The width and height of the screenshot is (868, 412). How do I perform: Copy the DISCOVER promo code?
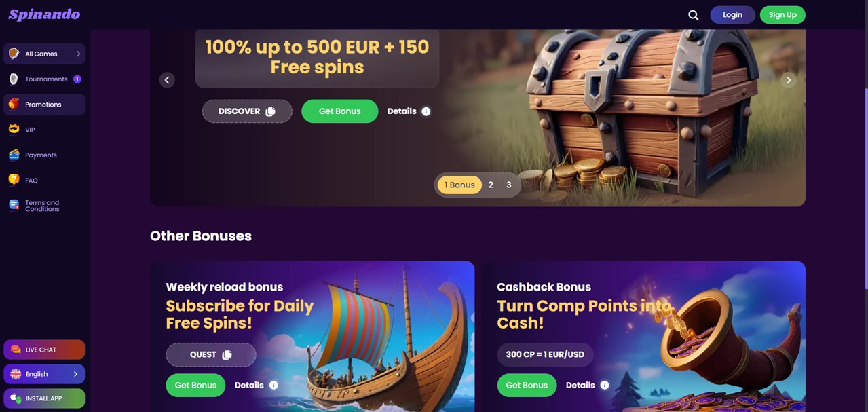tap(247, 111)
